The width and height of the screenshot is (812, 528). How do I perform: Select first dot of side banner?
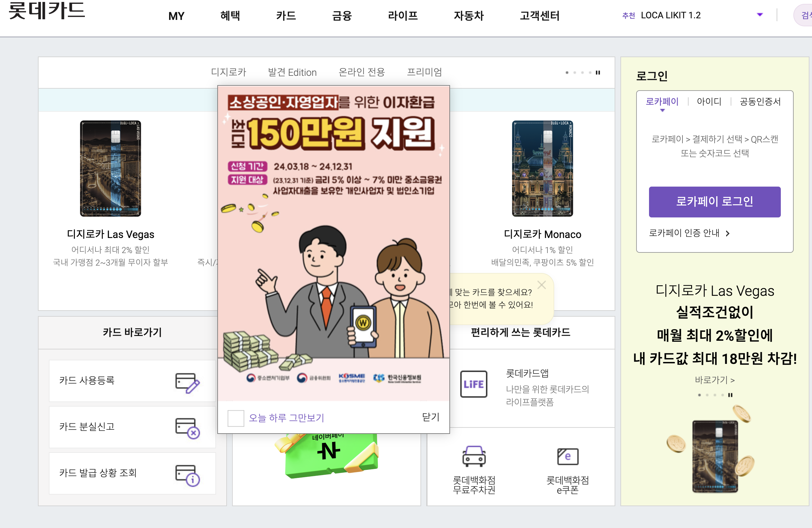tap(699, 395)
